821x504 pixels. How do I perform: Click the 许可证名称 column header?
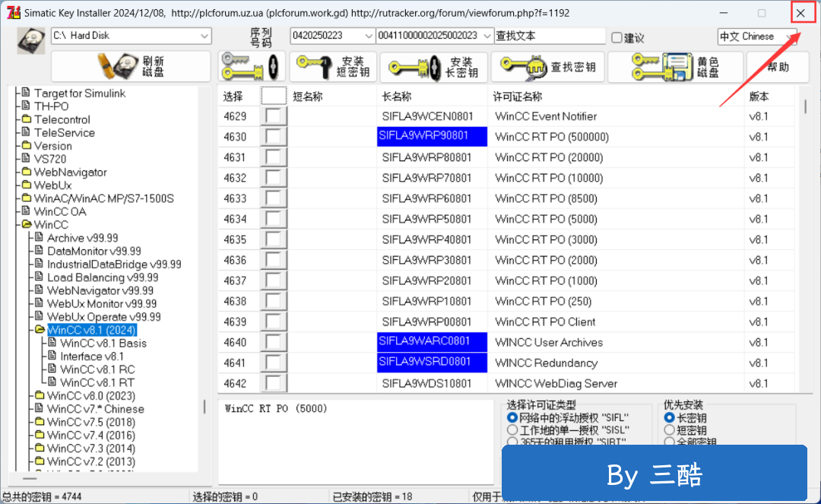(x=518, y=97)
